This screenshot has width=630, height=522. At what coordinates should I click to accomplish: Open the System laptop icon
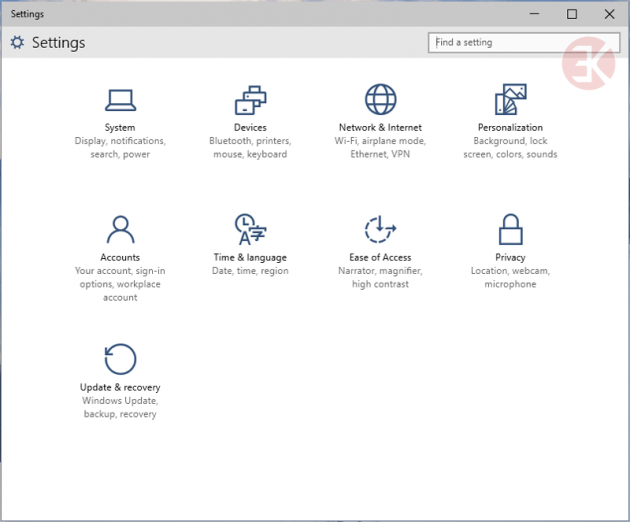point(120,100)
